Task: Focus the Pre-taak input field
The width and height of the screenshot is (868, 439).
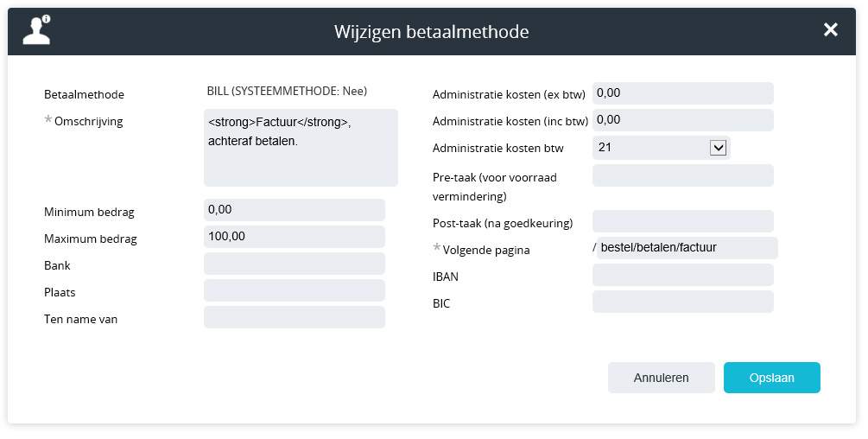Action: (682, 175)
